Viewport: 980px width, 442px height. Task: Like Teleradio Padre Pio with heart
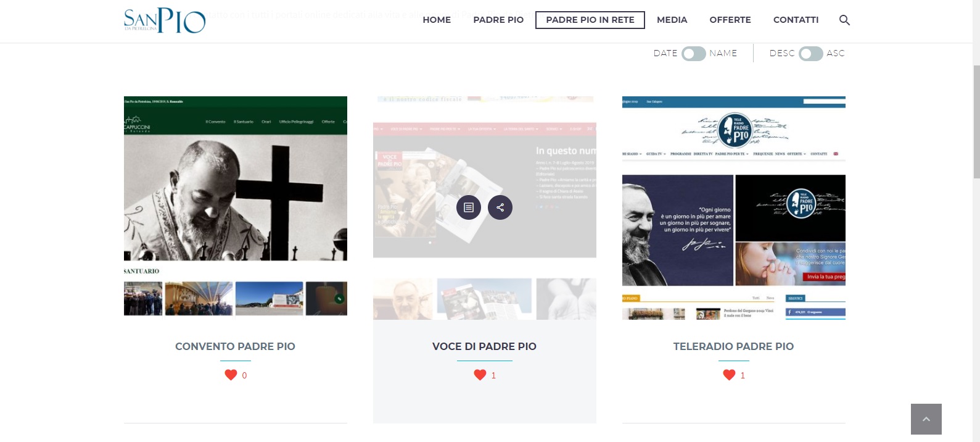(729, 375)
